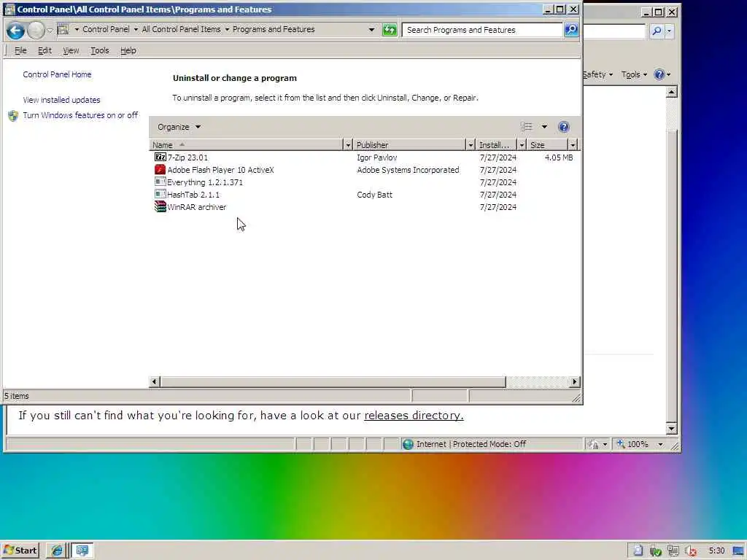Select the Everything 1.2.1.371 program icon
747x560 pixels.
[160, 182]
